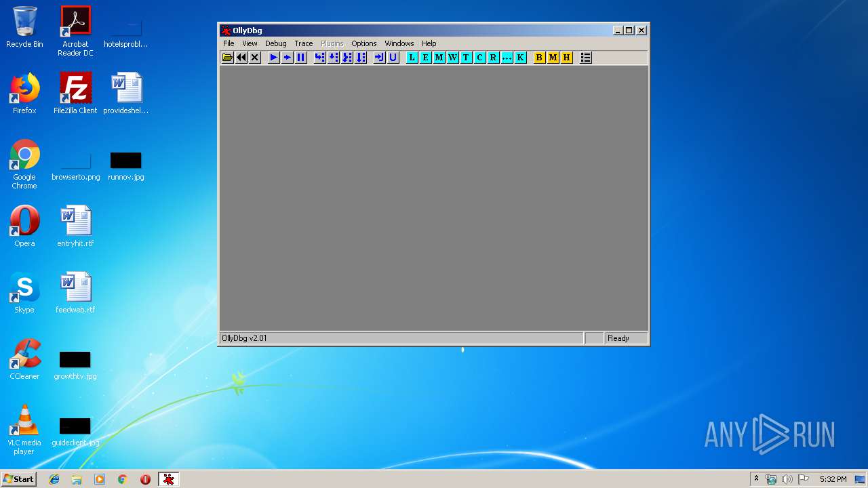Open Memory map via cyan M icon
The image size is (868, 488).
pos(439,58)
